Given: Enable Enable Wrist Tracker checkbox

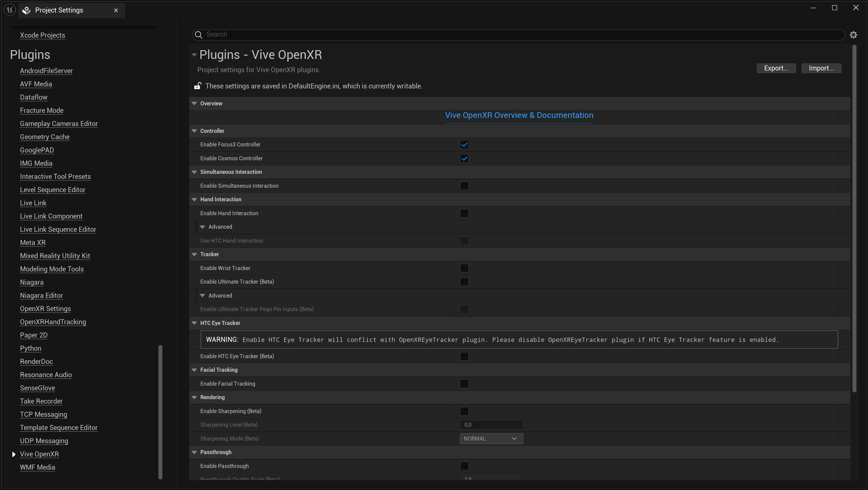Looking at the screenshot, I should pyautogui.click(x=465, y=268).
